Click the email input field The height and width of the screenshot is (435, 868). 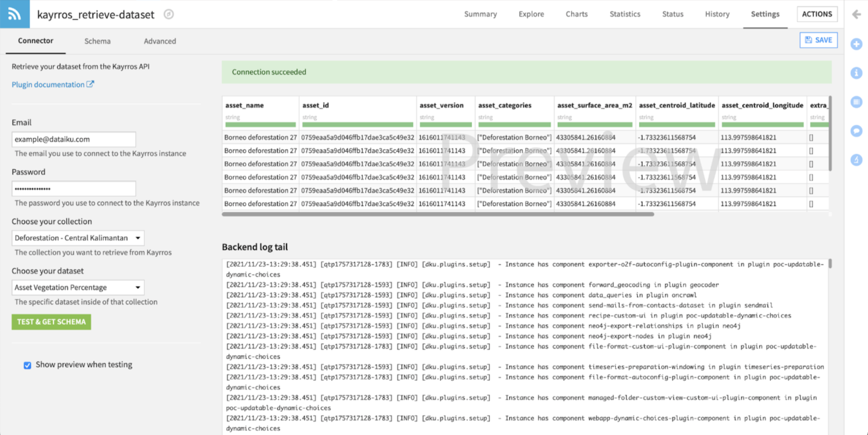point(74,139)
